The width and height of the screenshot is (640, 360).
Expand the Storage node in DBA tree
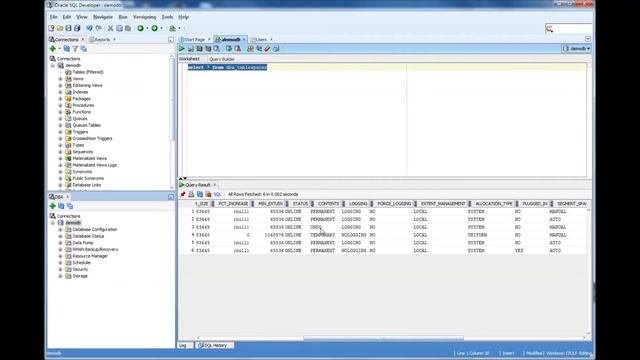point(60,276)
